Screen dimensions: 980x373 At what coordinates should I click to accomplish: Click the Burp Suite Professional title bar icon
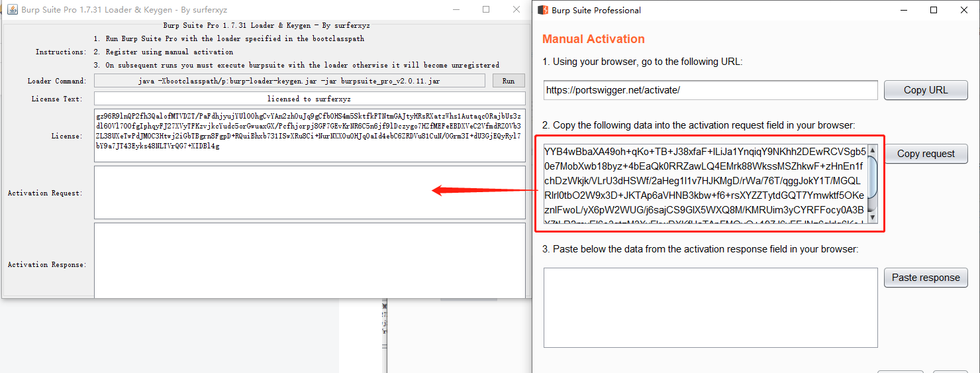[543, 10]
